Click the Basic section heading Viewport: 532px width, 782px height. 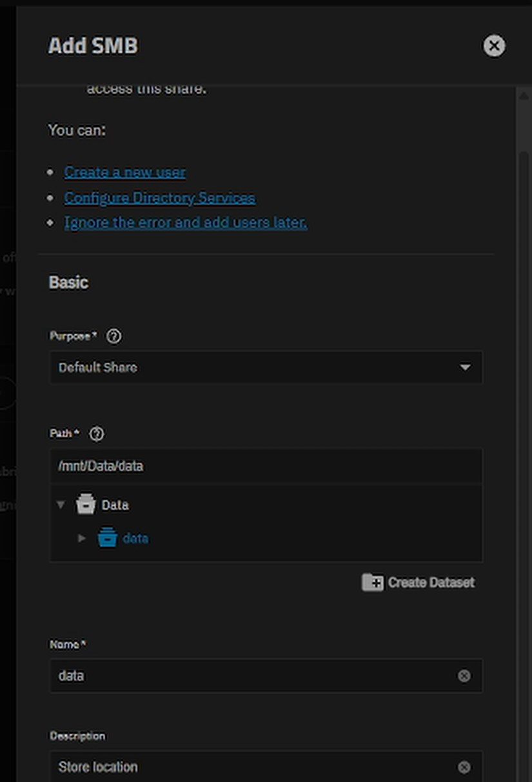coord(68,283)
